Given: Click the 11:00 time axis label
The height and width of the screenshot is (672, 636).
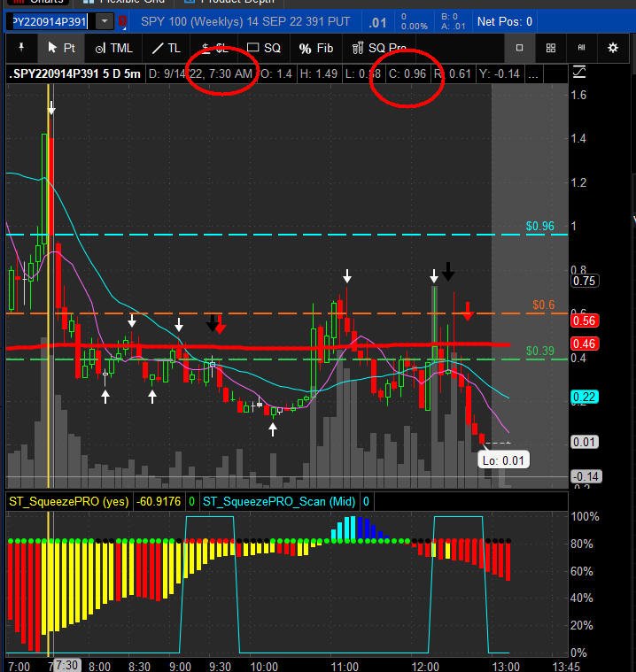Looking at the screenshot, I should pos(345,667).
